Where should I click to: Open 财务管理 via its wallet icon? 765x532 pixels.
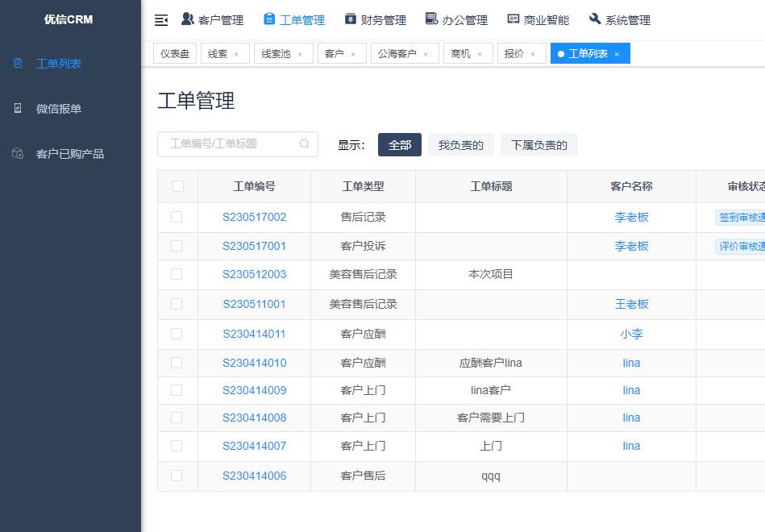pos(350,19)
